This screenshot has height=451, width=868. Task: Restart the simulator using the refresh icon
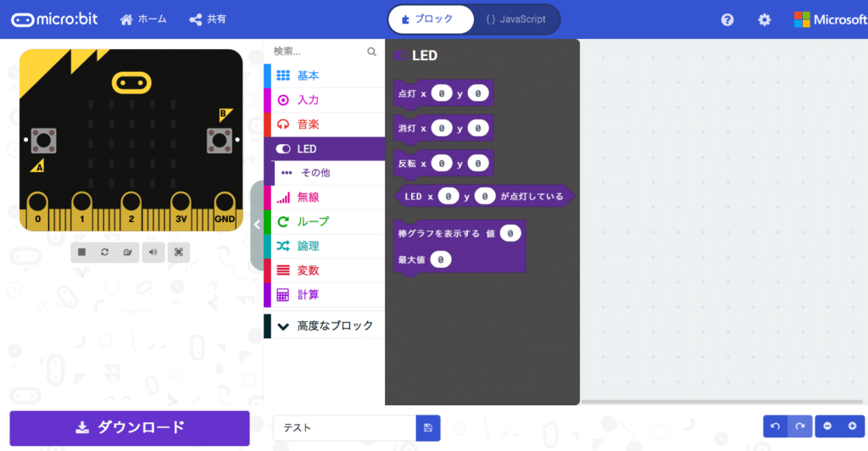(104, 253)
